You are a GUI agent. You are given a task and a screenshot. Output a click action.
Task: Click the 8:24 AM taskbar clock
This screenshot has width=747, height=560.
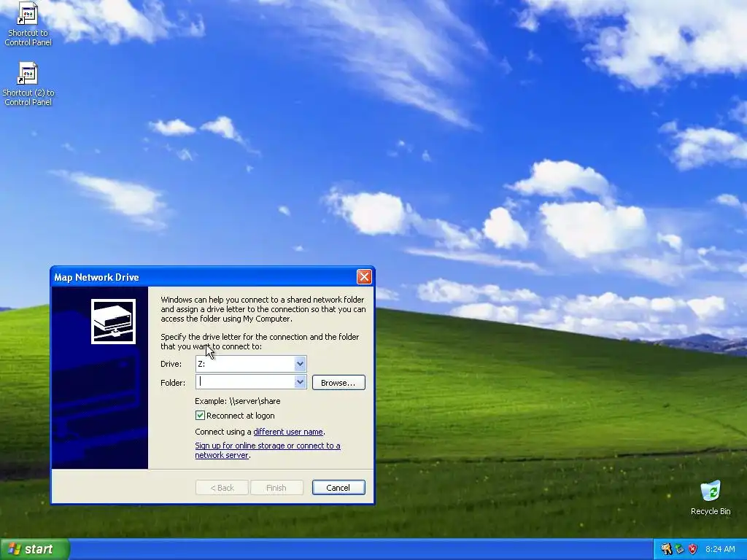pos(720,549)
